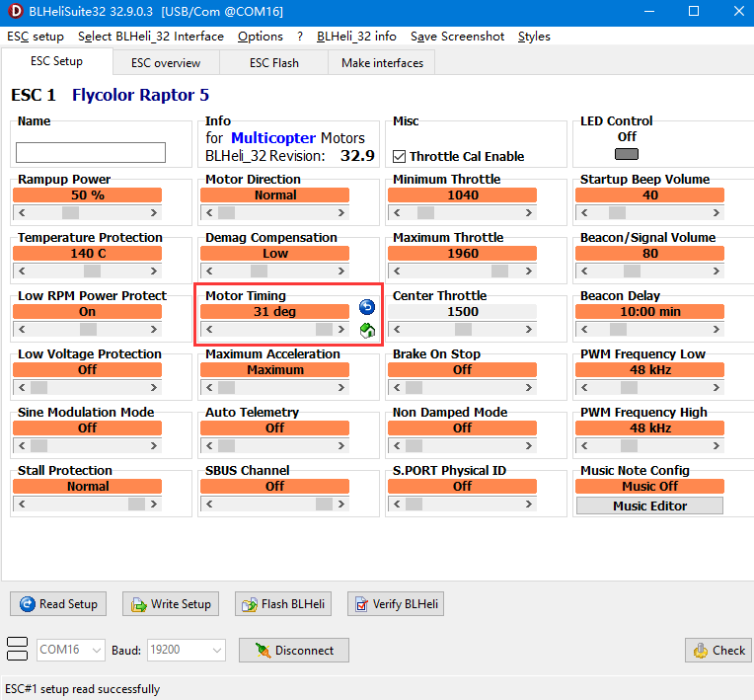Open the COM16 port dropdown
The height and width of the screenshot is (700, 754).
tap(70, 651)
